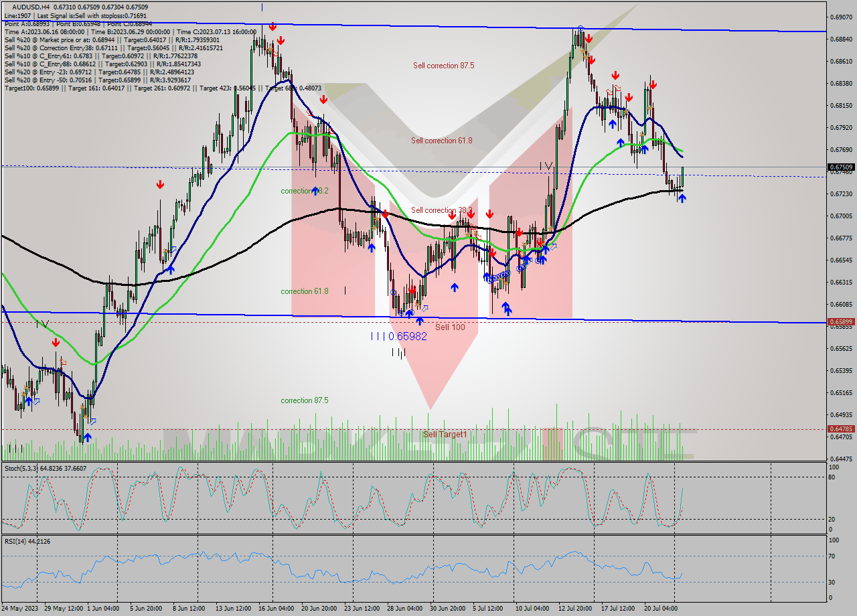Click 0.66315 on the price axis
The width and height of the screenshot is (857, 616).
[842, 282]
